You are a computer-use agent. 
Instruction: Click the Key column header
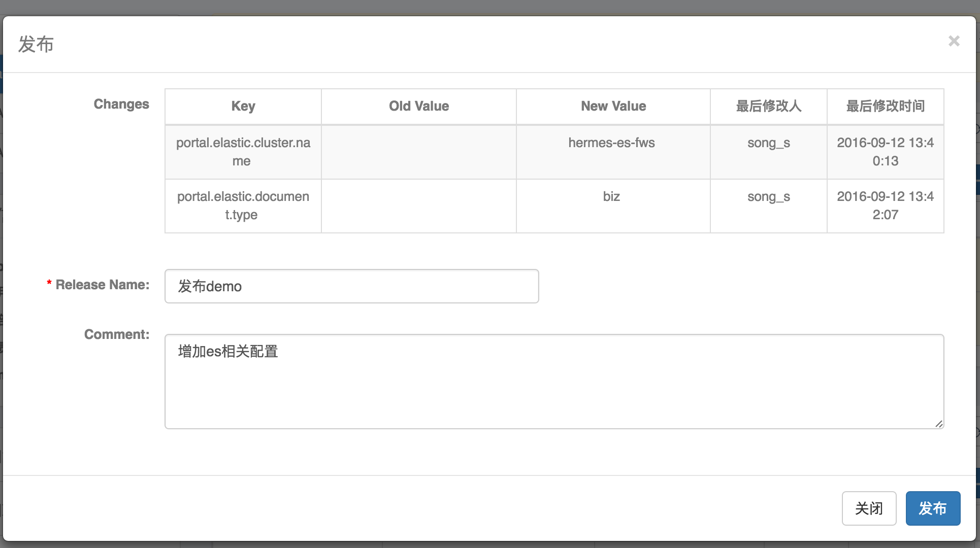[x=243, y=106]
